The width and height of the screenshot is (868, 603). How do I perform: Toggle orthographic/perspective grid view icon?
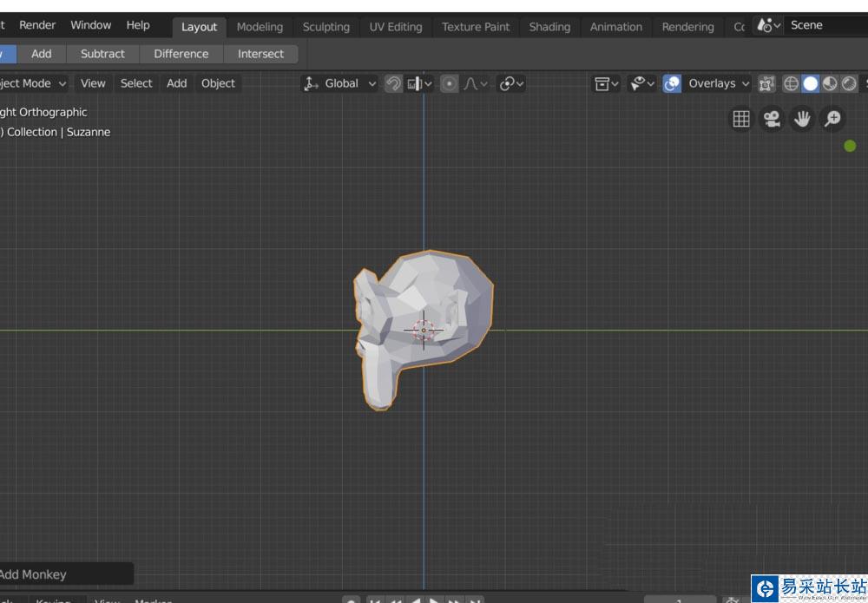[741, 119]
